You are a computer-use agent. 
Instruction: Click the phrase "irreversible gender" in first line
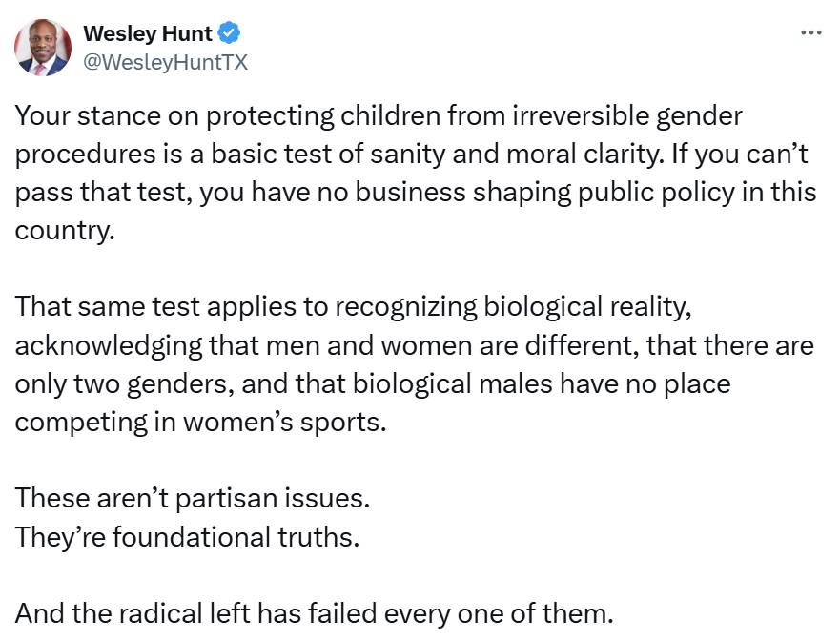click(627, 116)
